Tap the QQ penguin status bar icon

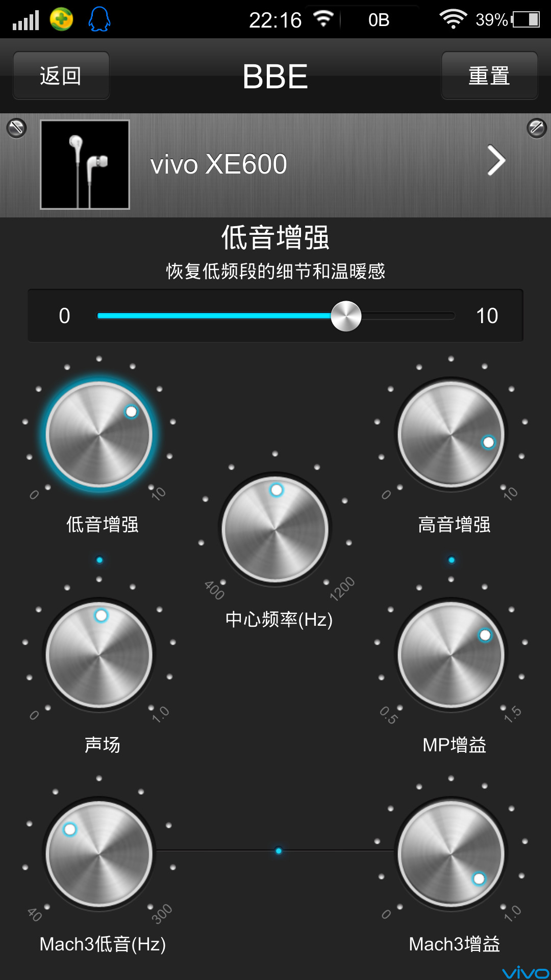[x=99, y=19]
